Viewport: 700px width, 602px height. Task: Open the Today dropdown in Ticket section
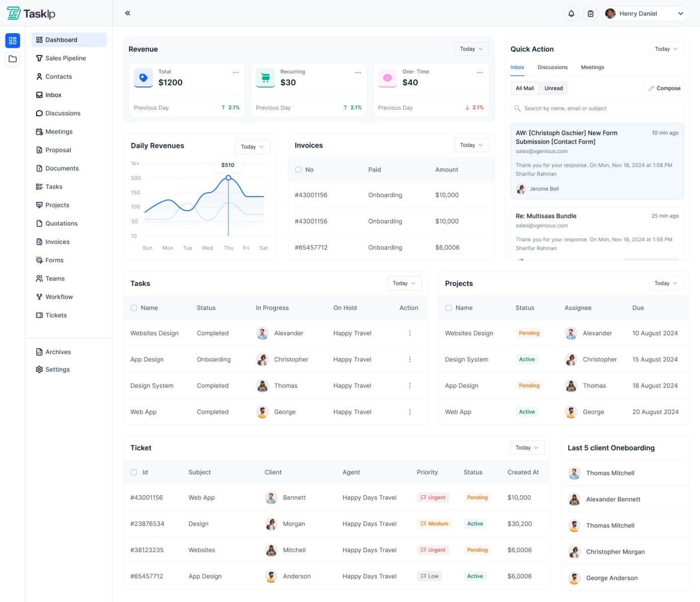pyautogui.click(x=527, y=447)
